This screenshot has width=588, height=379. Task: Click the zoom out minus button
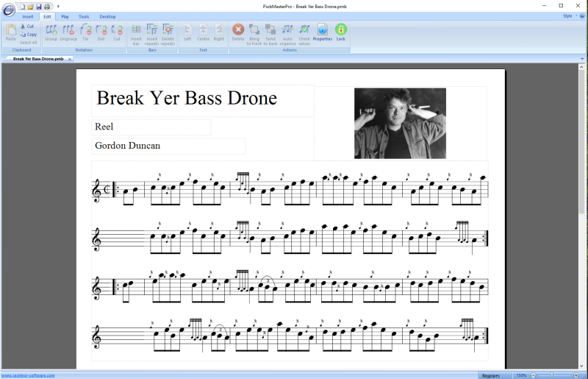coord(534,375)
